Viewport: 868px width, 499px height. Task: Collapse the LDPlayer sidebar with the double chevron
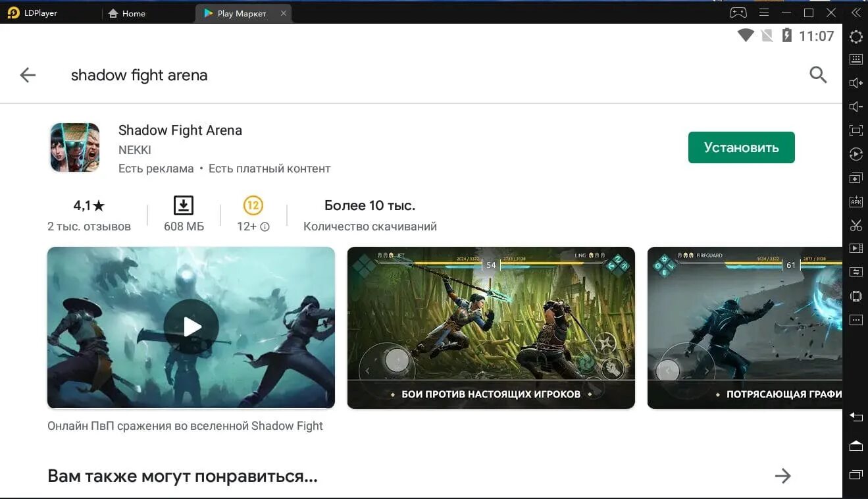[x=855, y=13]
